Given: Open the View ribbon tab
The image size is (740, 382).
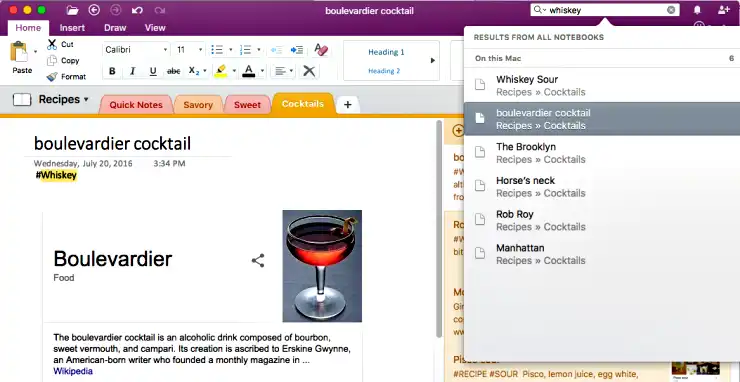Looking at the screenshot, I should 155,28.
